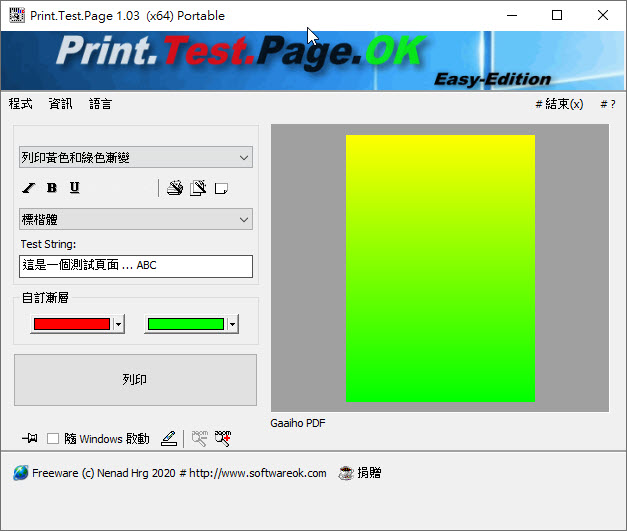Viewport: 627px width, 531px height.
Task: Toggle bold text formatting
Action: point(52,188)
